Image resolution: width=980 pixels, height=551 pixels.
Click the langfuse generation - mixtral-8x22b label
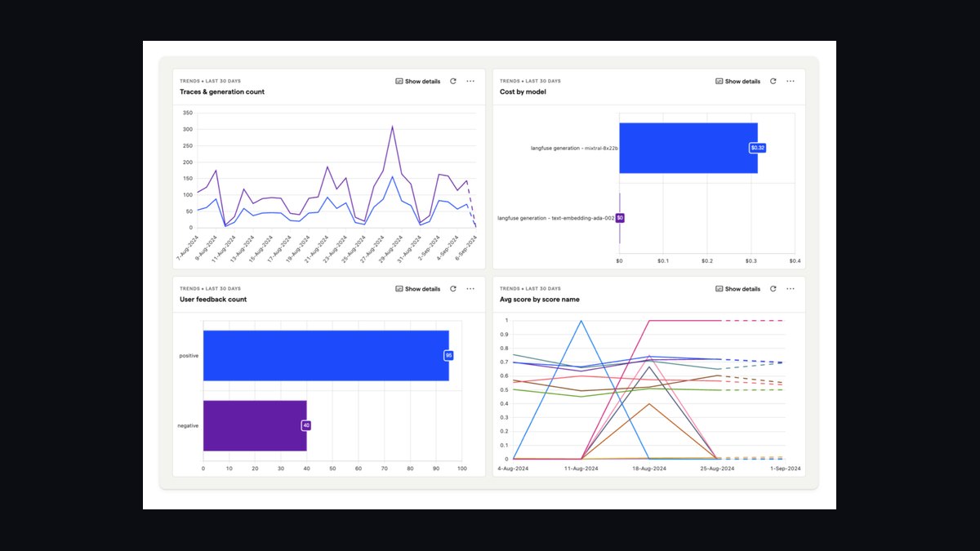[x=574, y=149]
